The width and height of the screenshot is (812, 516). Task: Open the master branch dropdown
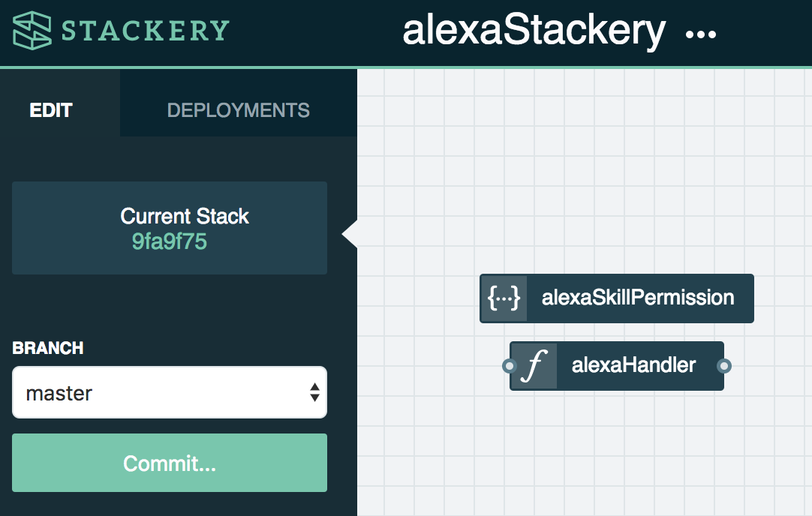[x=170, y=392]
